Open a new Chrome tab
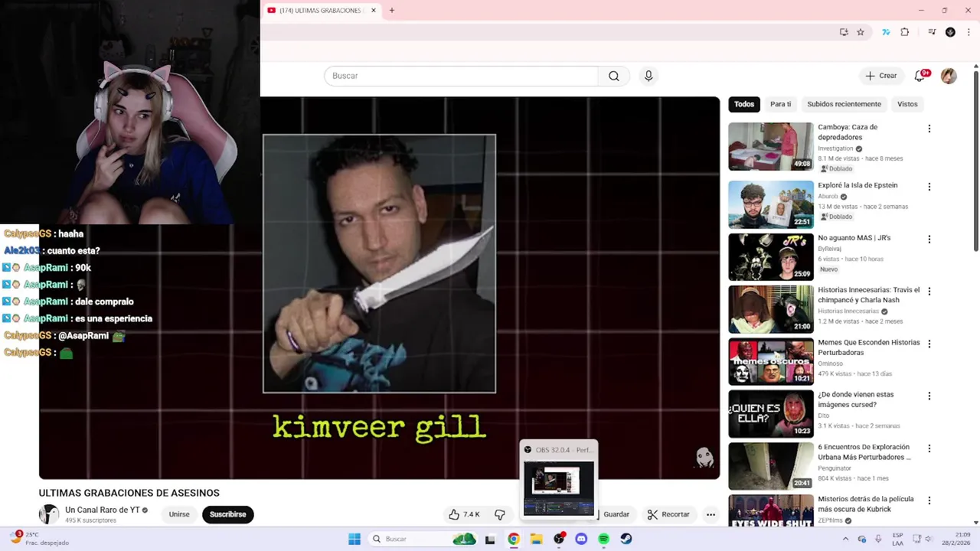 (392, 10)
